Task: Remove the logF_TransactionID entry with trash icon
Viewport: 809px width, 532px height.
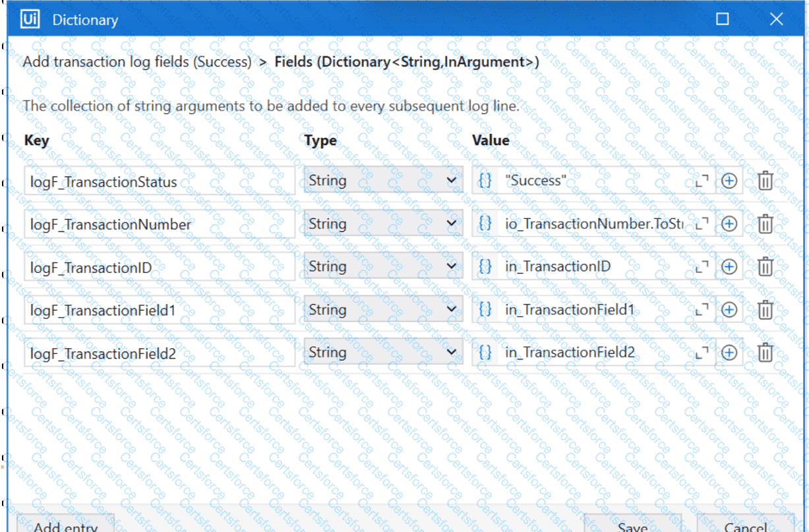Action: 765,266
